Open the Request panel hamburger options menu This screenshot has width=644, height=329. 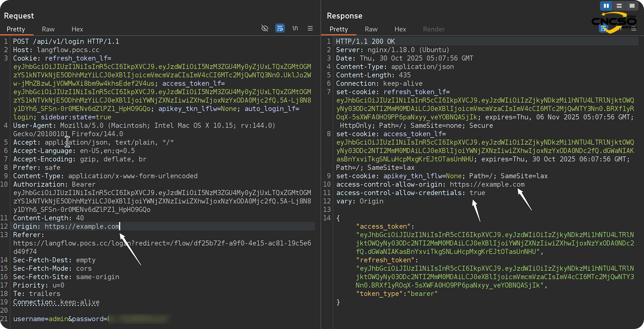[x=310, y=28]
